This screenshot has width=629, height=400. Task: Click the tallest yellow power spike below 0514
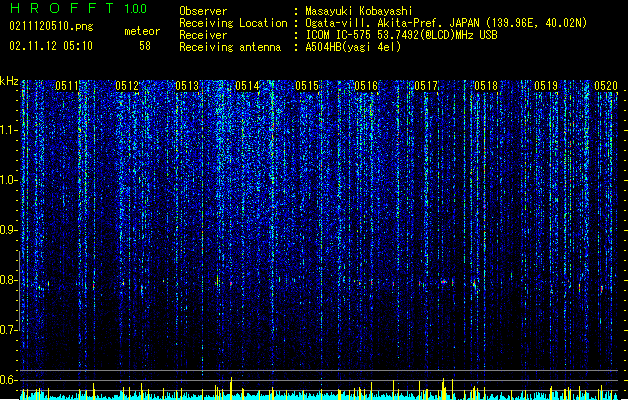point(231,388)
